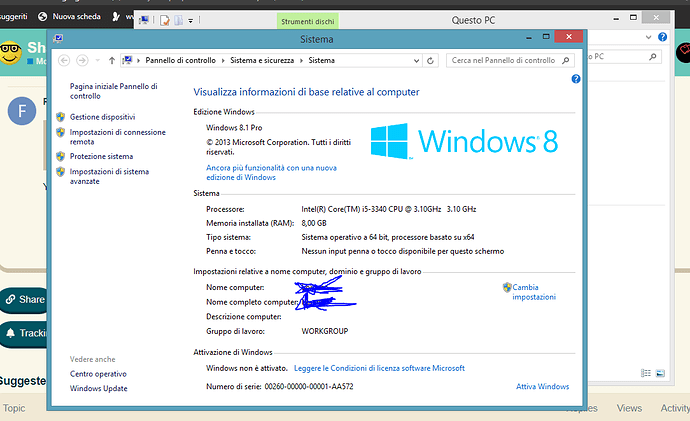Image resolution: width=690 pixels, height=421 pixels.
Task: Open help in the Questo PC window
Action: pyautogui.click(x=662, y=37)
